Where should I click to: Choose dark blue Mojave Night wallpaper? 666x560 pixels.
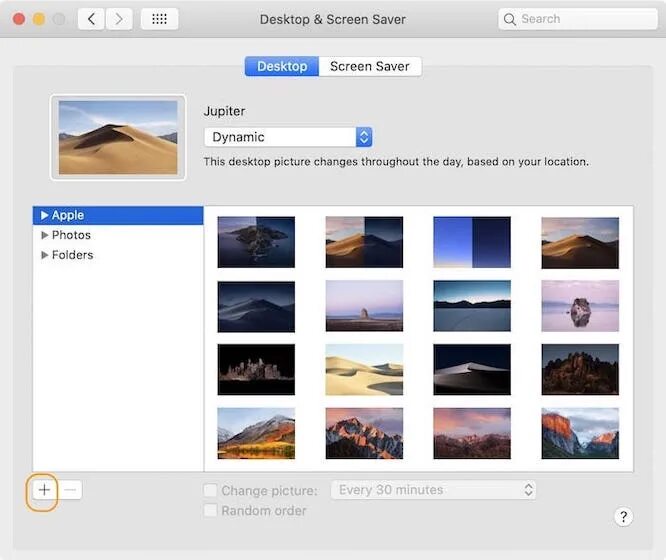pos(256,306)
